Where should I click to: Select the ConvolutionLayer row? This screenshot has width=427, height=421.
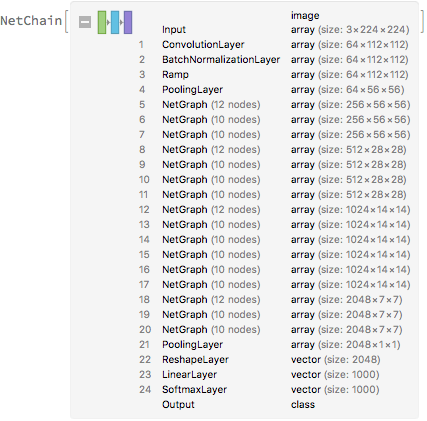click(x=274, y=45)
